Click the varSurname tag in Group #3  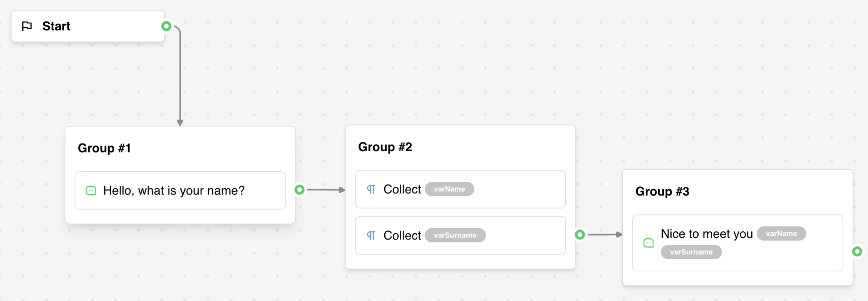(691, 252)
